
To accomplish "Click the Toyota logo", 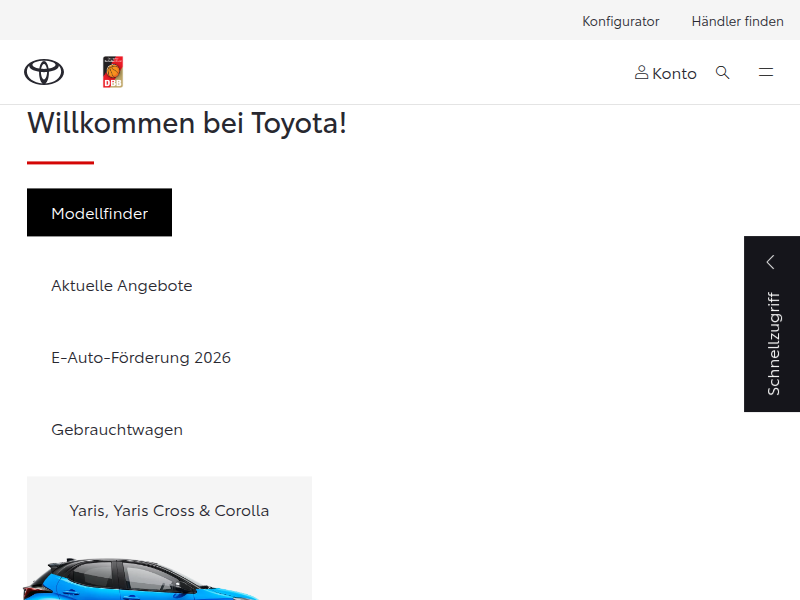I will (x=44, y=72).
